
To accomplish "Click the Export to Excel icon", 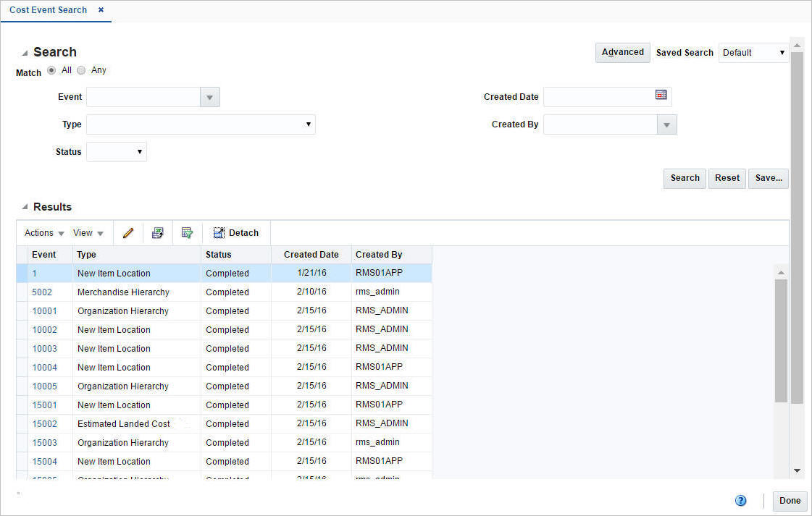I will tap(158, 232).
